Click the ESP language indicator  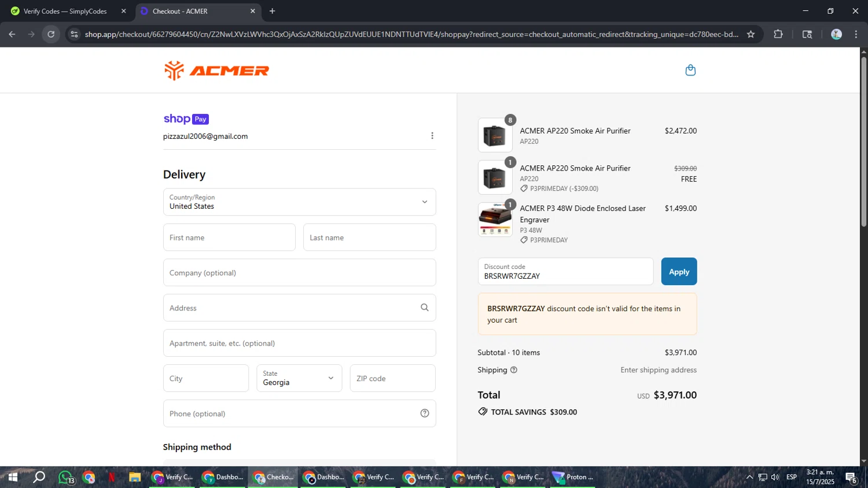click(x=792, y=478)
